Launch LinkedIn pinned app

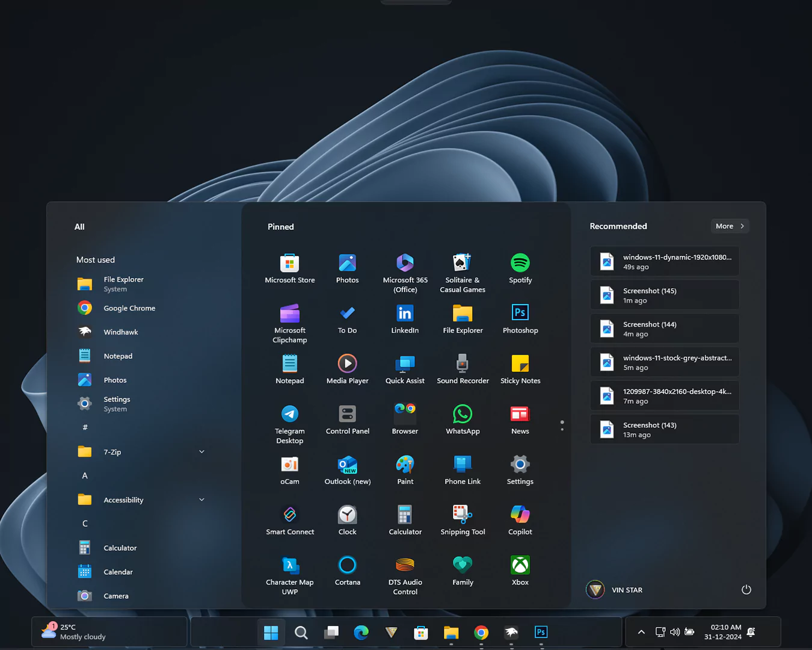405,319
